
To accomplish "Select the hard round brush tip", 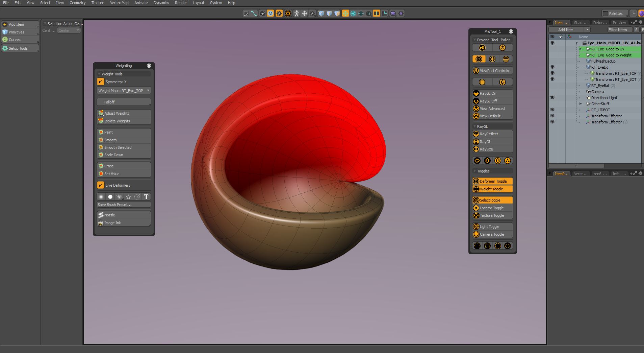I will click(x=110, y=197).
